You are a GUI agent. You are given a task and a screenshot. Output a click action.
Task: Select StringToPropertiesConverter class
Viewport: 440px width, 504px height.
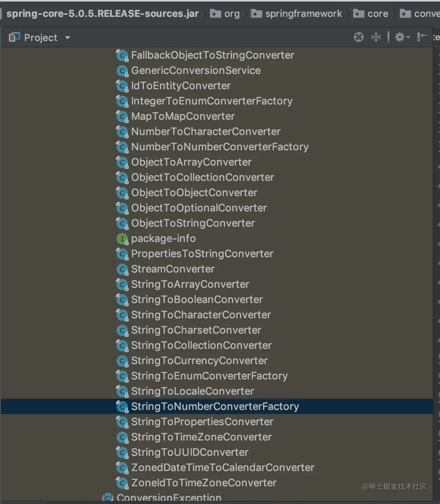[202, 422]
